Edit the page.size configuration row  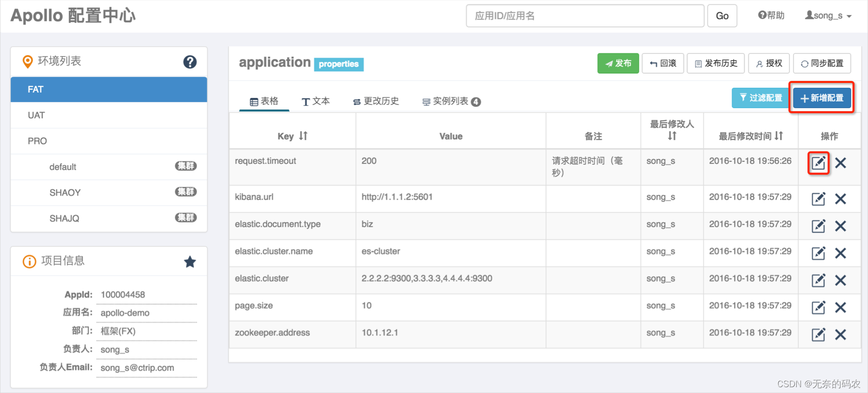coord(818,307)
